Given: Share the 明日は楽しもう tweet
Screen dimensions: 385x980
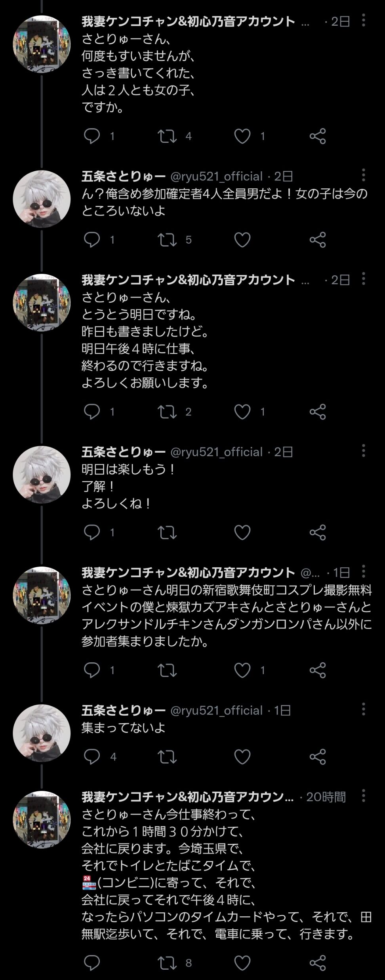Looking at the screenshot, I should (x=318, y=533).
